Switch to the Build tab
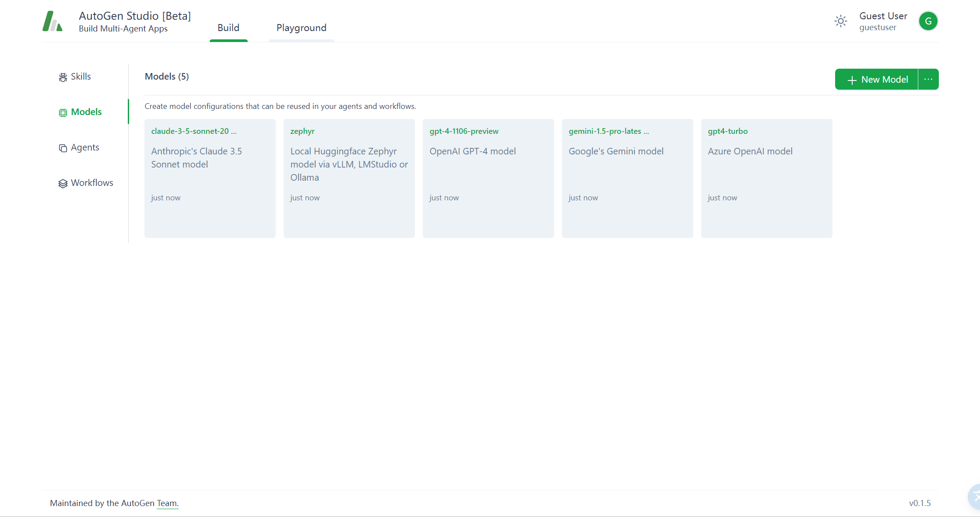 (228, 28)
